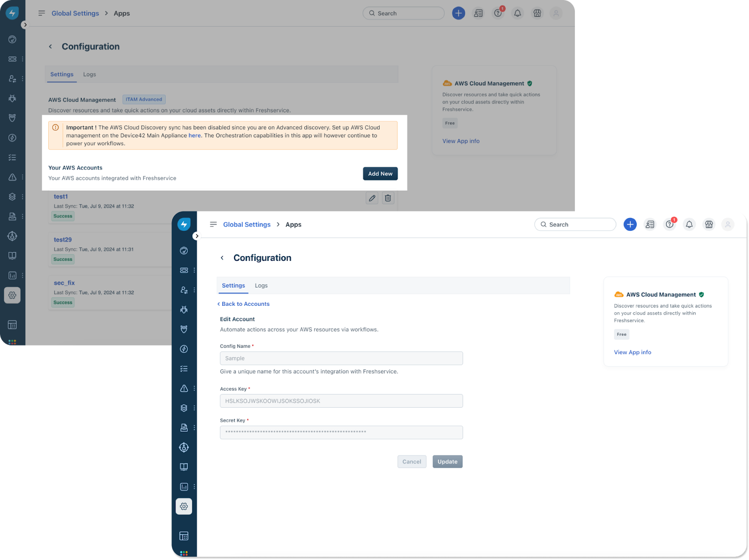The width and height of the screenshot is (749, 560).
Task: Open tickets icon in front window sidebar
Action: point(184,270)
